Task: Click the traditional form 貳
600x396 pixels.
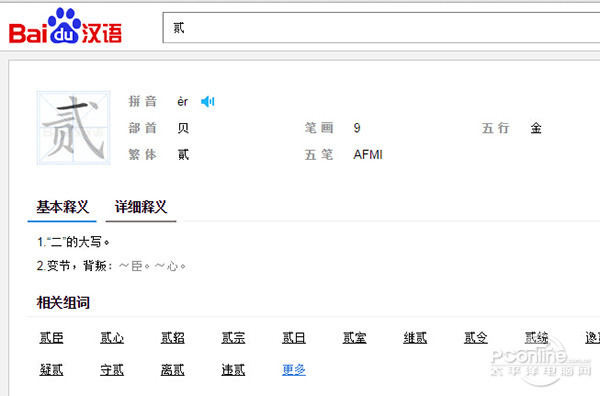Action: (183, 155)
